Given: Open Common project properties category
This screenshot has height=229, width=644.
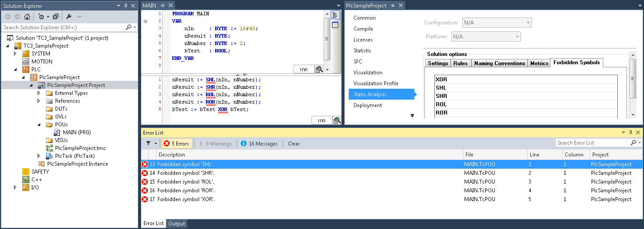Looking at the screenshot, I should [364, 18].
